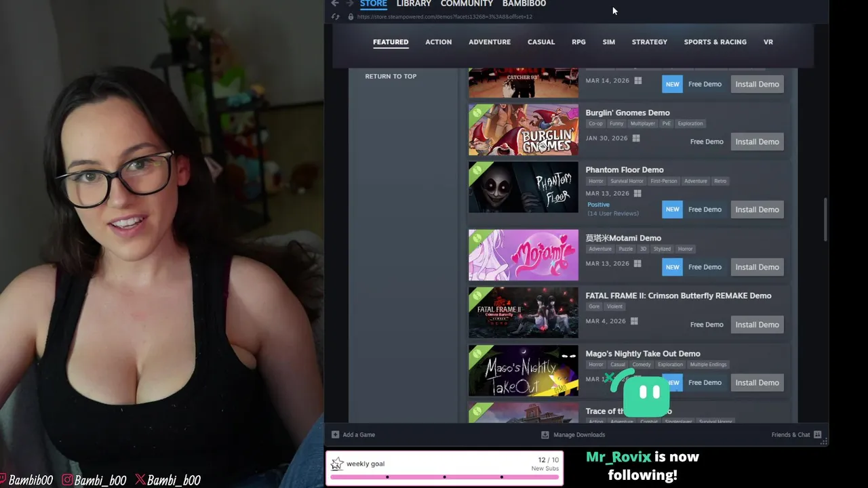Click Windows icon on FATAL FRAME II row

[x=634, y=321]
